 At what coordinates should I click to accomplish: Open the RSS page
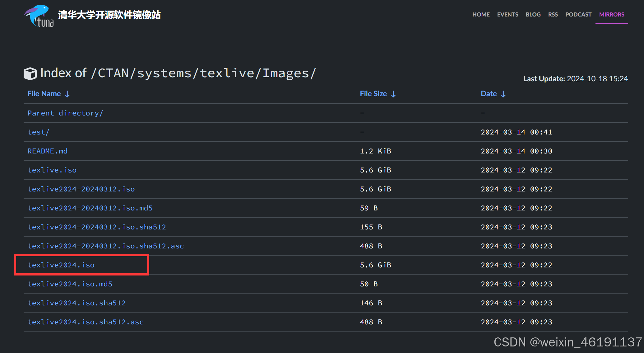point(553,14)
